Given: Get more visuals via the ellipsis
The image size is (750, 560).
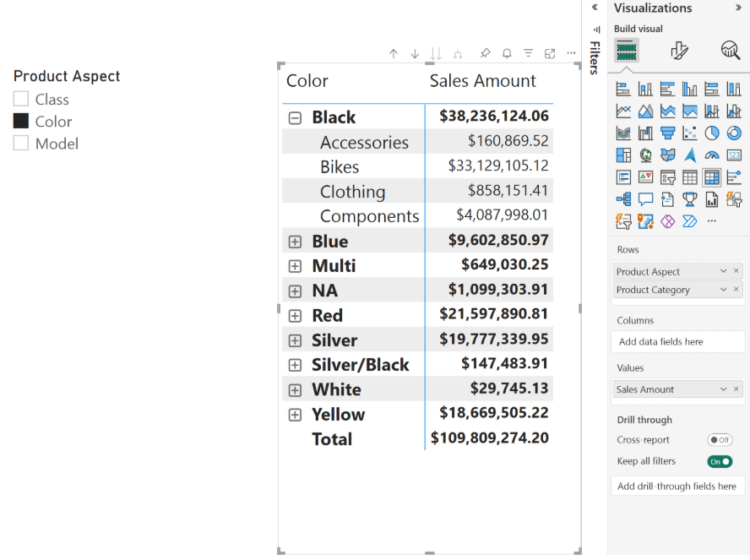Looking at the screenshot, I should pyautogui.click(x=712, y=221).
